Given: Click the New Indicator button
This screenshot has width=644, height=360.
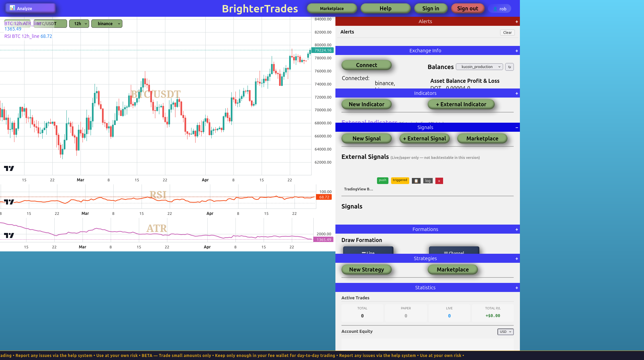Looking at the screenshot, I should coord(367,104).
